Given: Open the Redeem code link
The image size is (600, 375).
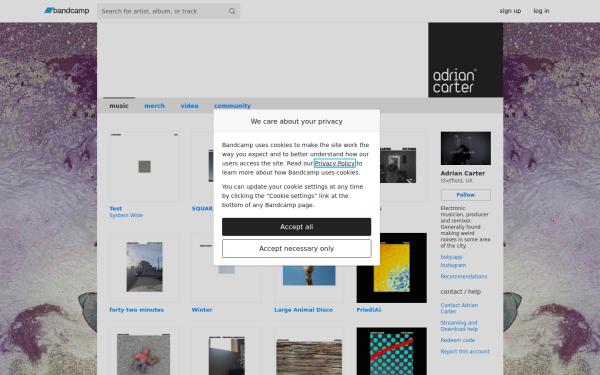Looking at the screenshot, I should tap(458, 340).
